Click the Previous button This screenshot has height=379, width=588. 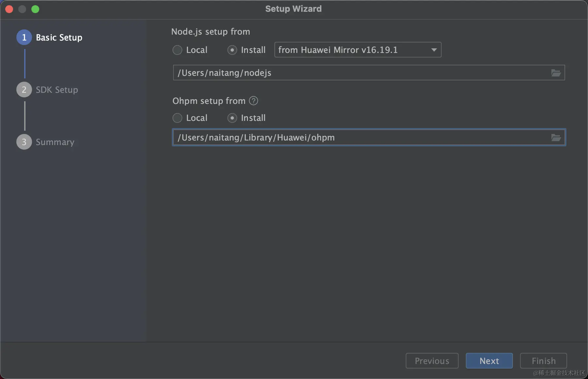tap(432, 361)
